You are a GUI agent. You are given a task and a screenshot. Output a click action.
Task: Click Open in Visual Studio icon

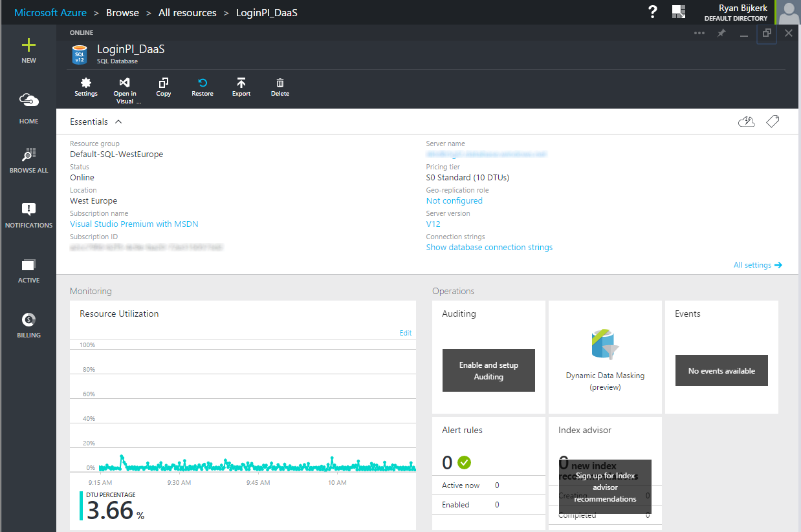(125, 83)
